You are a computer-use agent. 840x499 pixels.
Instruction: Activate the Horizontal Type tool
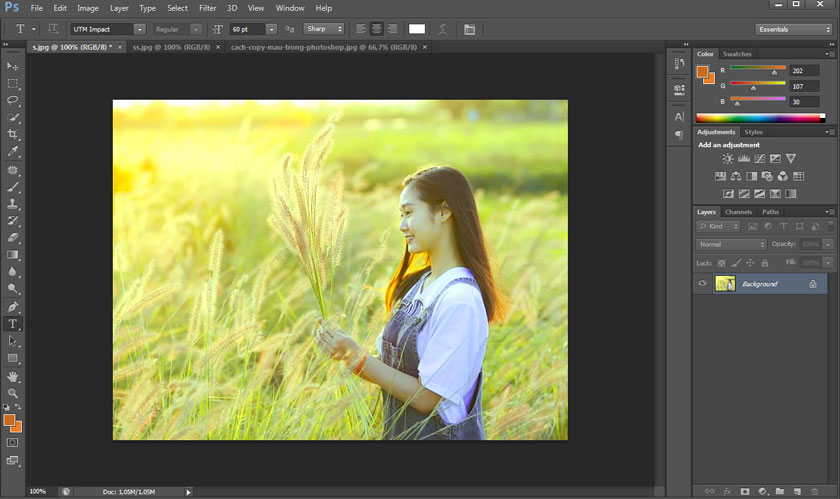coord(13,324)
